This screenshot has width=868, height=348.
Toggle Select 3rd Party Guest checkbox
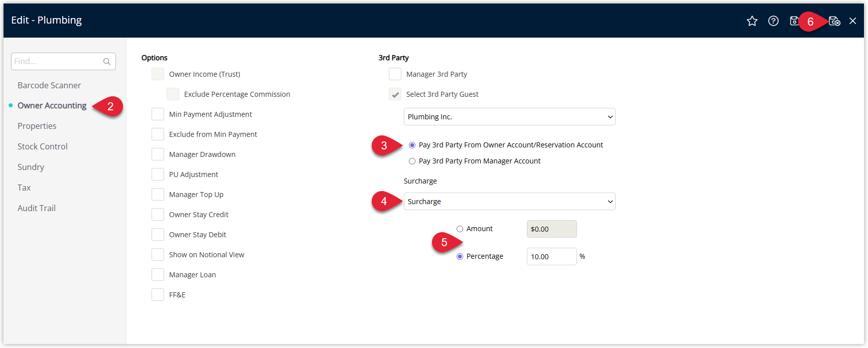click(x=395, y=94)
